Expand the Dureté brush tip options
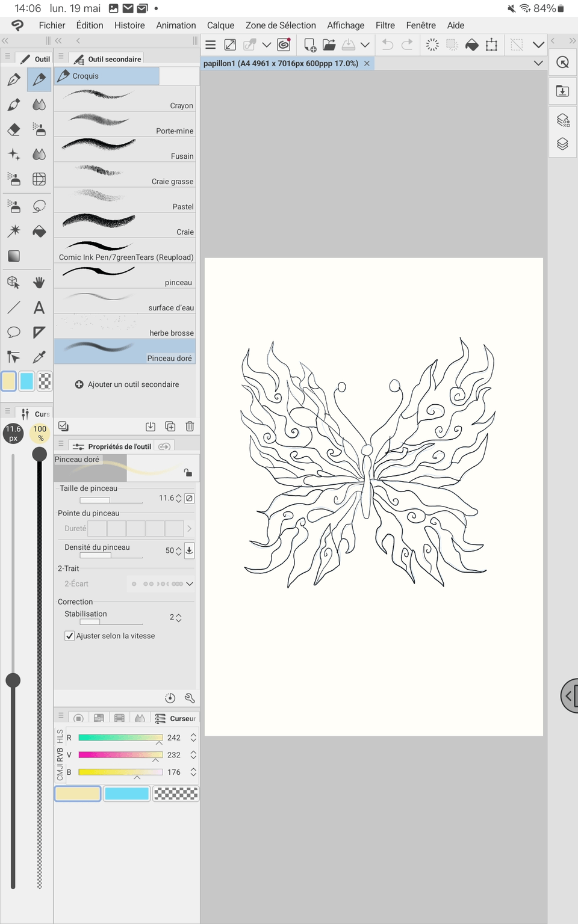 [189, 528]
